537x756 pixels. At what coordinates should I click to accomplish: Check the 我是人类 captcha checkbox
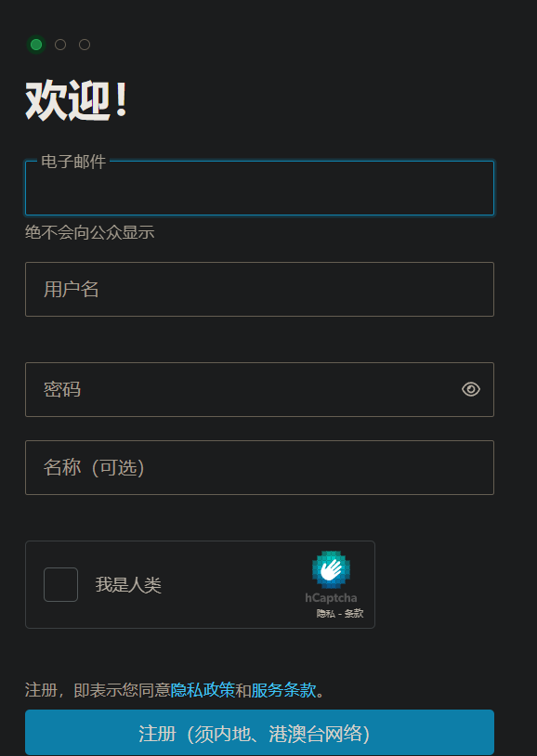tap(60, 584)
